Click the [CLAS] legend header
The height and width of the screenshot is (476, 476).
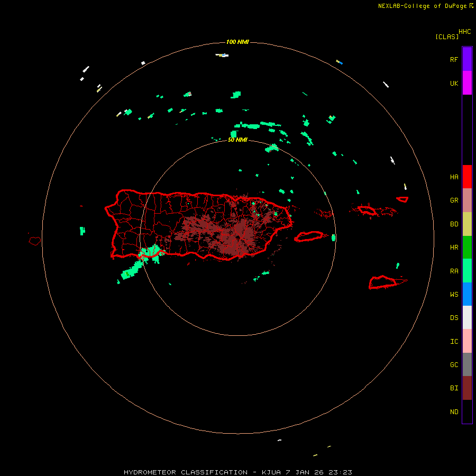click(x=447, y=36)
